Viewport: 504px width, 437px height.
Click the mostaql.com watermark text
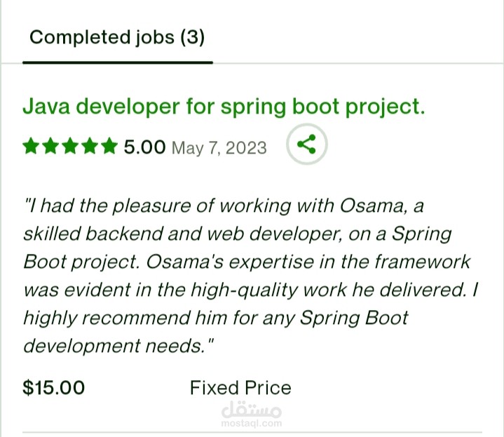click(251, 424)
